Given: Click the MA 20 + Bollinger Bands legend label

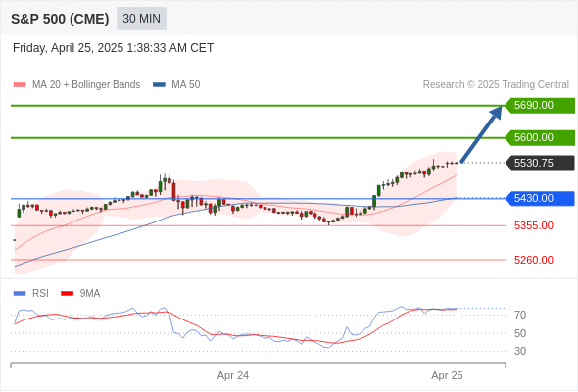Looking at the screenshot, I should tap(86, 85).
